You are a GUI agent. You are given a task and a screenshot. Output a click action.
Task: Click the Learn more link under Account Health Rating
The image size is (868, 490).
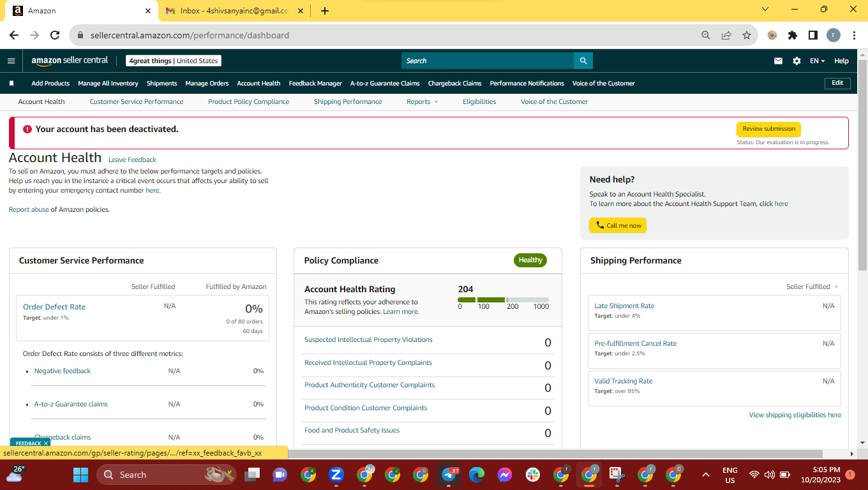point(400,312)
